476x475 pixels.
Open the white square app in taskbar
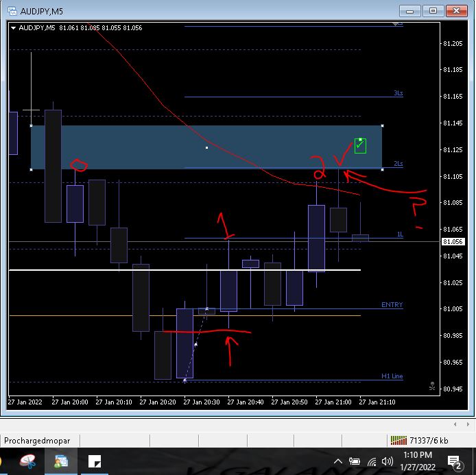[x=95, y=461]
